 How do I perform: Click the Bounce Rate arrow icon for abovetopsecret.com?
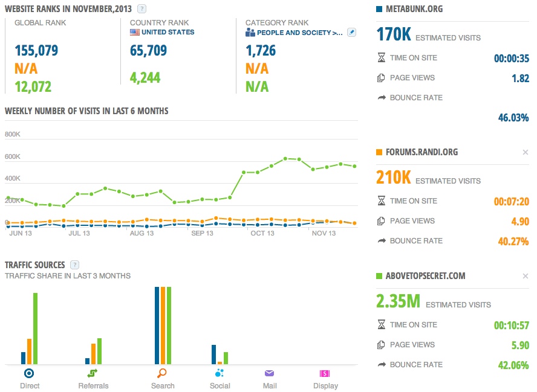point(381,364)
